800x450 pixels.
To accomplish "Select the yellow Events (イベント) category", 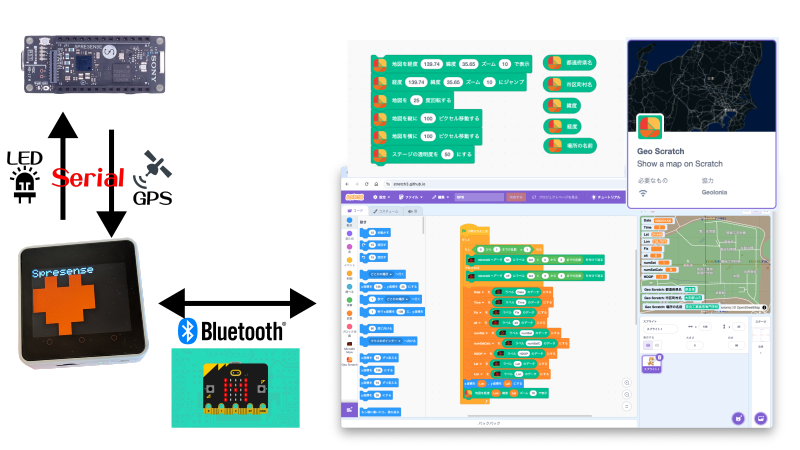I will 349,262.
